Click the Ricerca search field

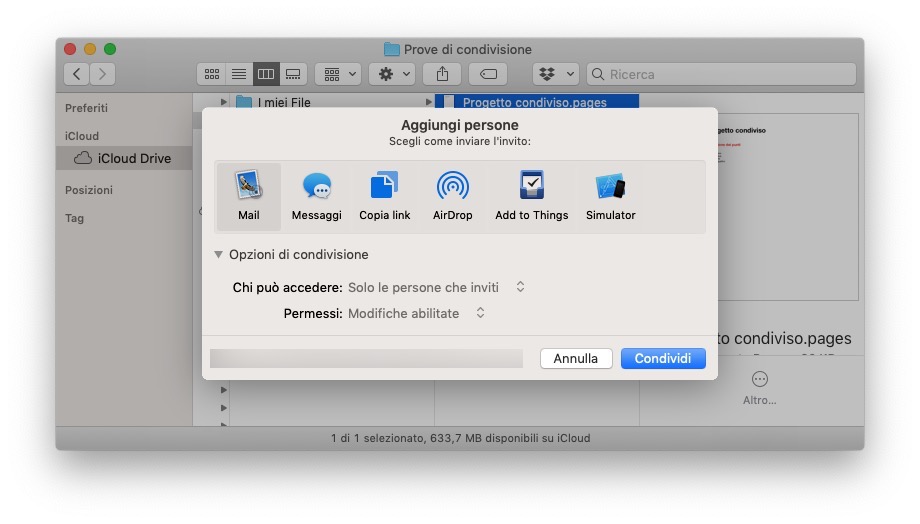click(x=720, y=74)
